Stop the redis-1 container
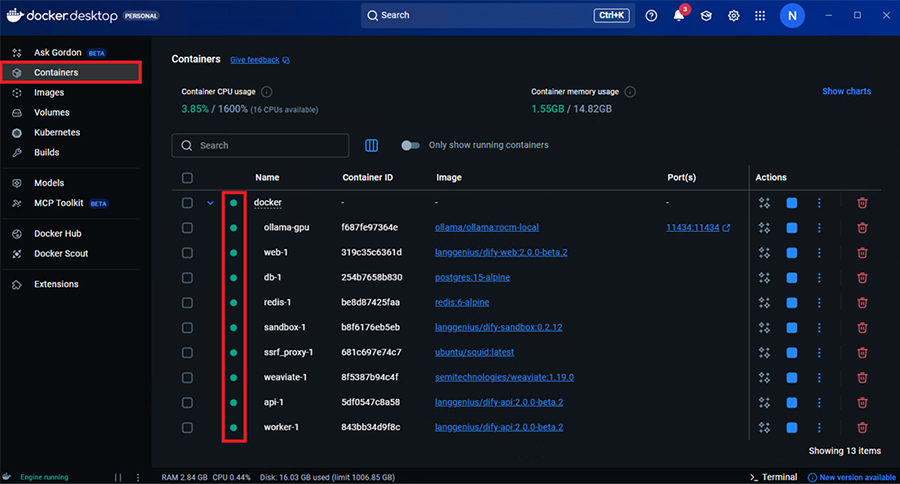Image resolution: width=900 pixels, height=484 pixels. tap(792, 302)
